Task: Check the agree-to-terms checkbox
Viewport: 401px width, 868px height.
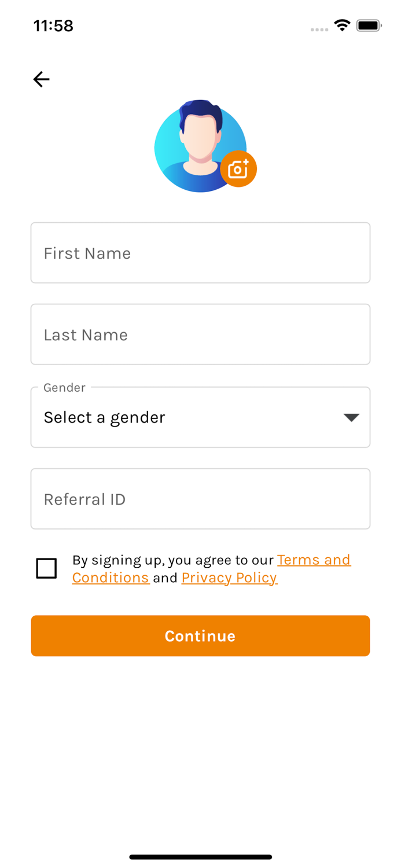Action: (46, 568)
